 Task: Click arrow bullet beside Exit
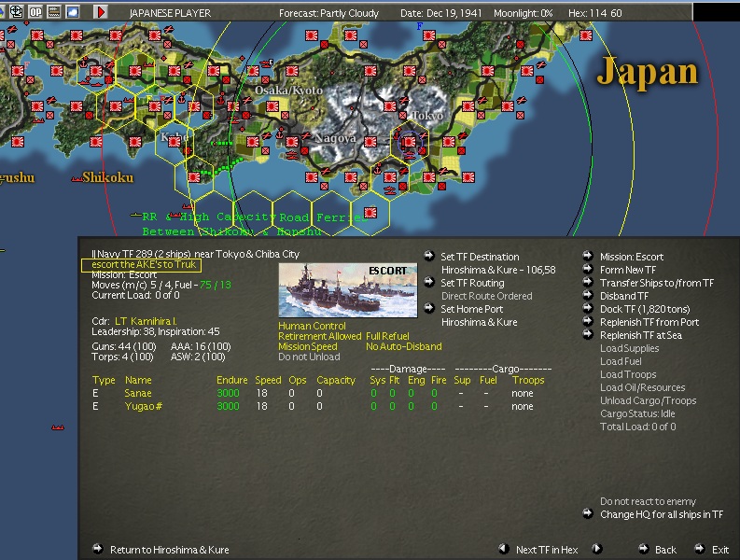(x=700, y=549)
